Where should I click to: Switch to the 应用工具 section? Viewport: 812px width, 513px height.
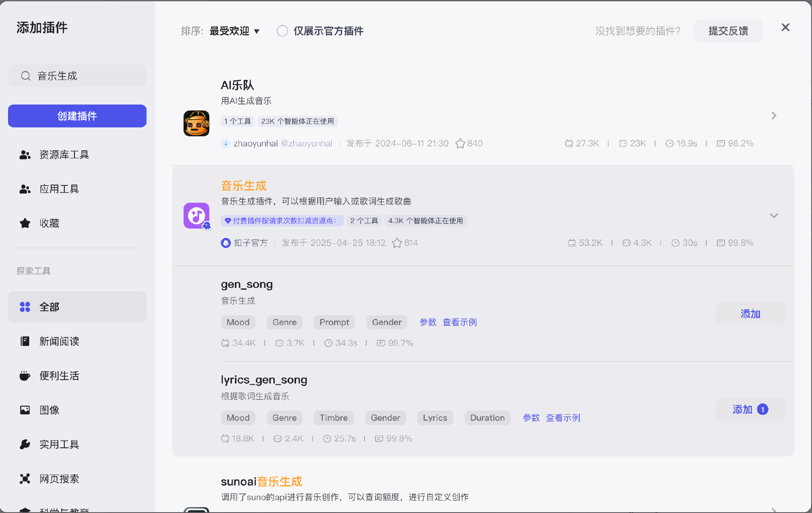(x=59, y=189)
